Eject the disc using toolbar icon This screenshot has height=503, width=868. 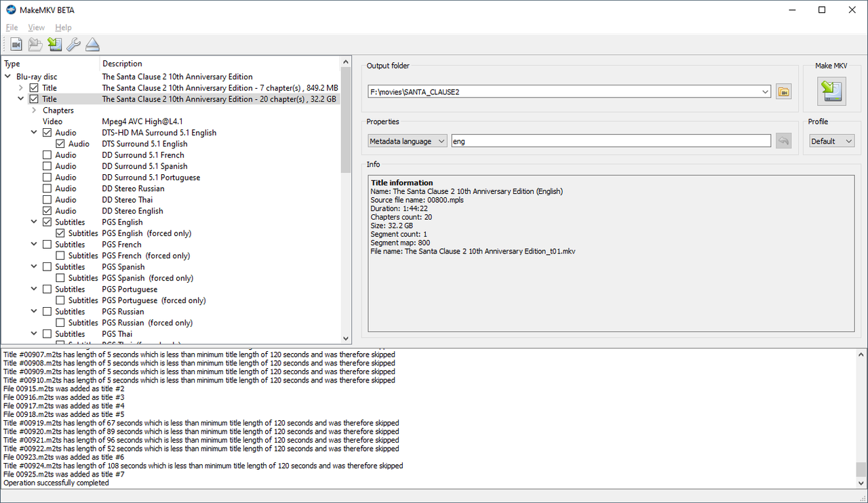[x=93, y=45]
